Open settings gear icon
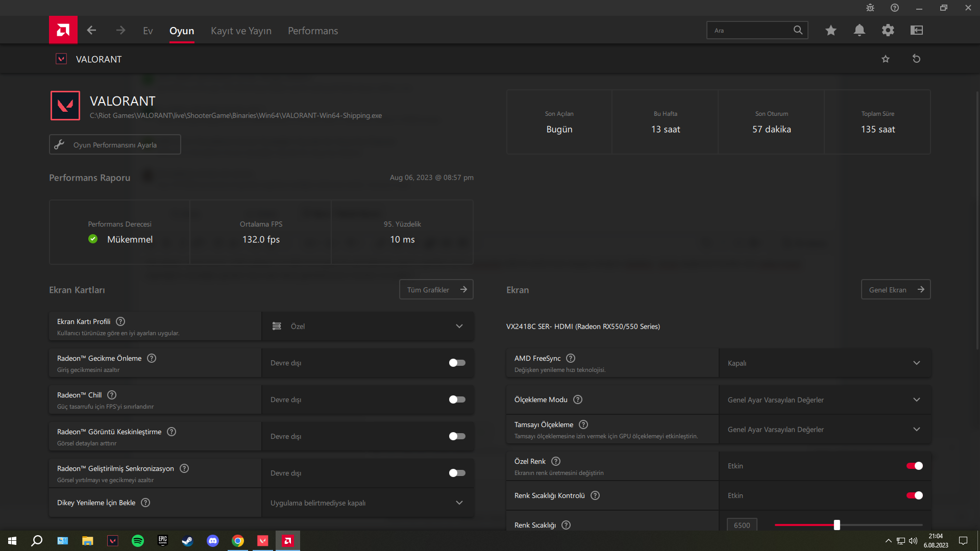The height and width of the screenshot is (551, 980). 888,30
